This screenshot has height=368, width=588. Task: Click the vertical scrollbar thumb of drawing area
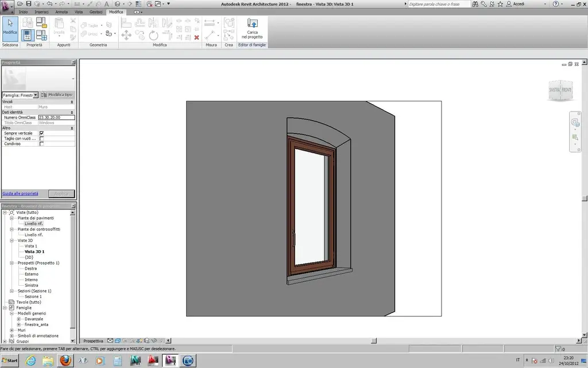[x=584, y=198]
